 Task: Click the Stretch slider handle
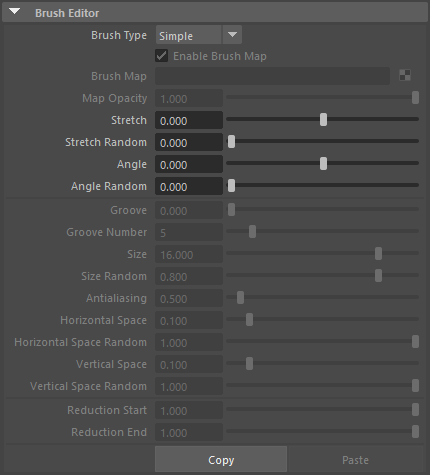coord(323,119)
